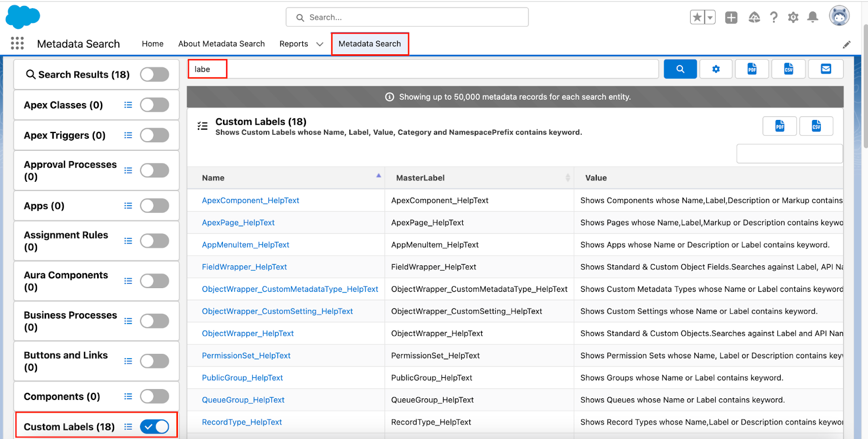Open the user profile avatar
868x439 pixels.
pyautogui.click(x=839, y=16)
